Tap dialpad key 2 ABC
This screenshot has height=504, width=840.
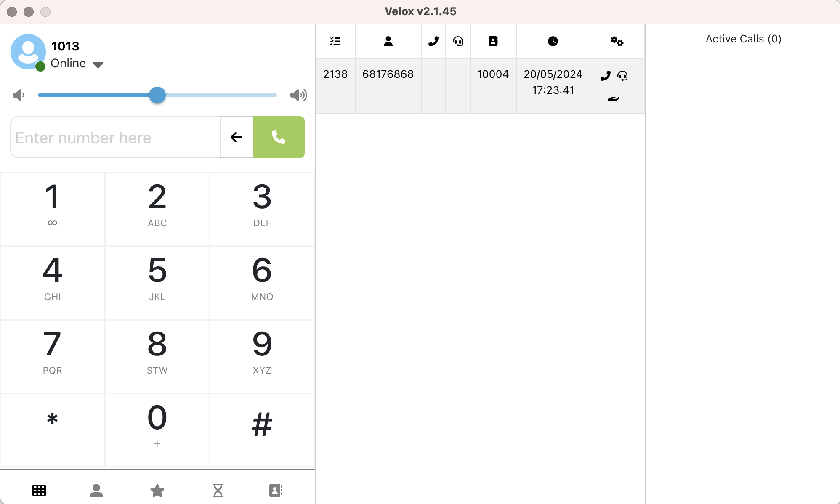pos(157,209)
